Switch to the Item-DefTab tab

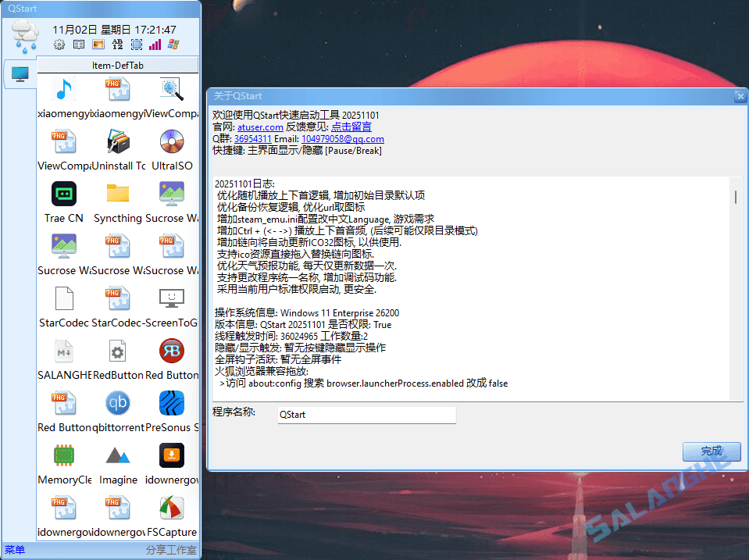pos(118,64)
